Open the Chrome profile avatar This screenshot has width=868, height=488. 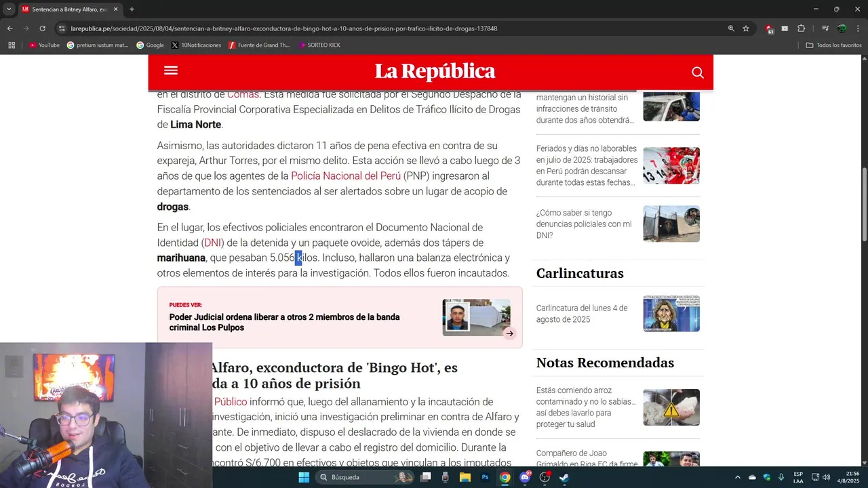(x=842, y=28)
